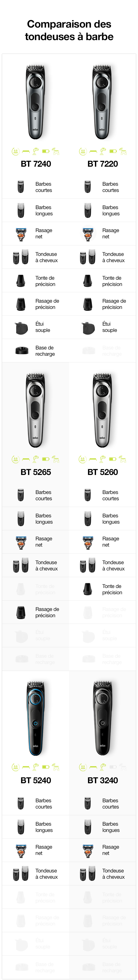
Task: Click the short beard comb icon under BT 7220
Action: click(88, 187)
